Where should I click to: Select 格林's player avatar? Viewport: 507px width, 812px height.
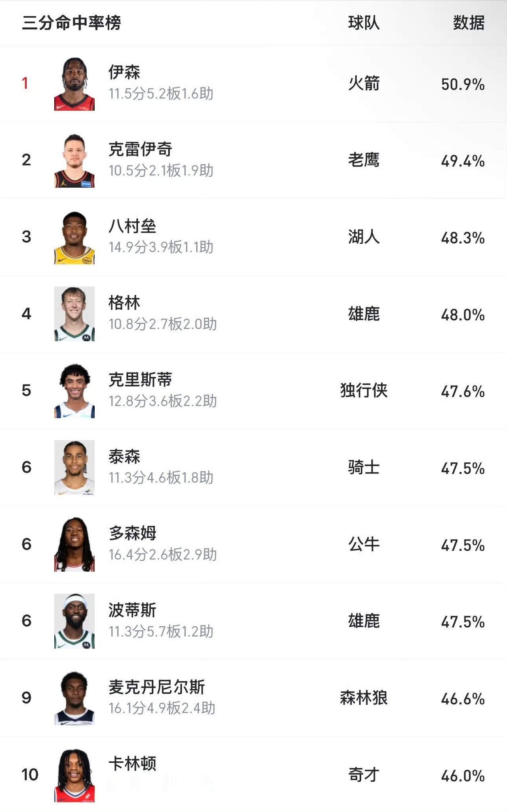click(x=74, y=314)
